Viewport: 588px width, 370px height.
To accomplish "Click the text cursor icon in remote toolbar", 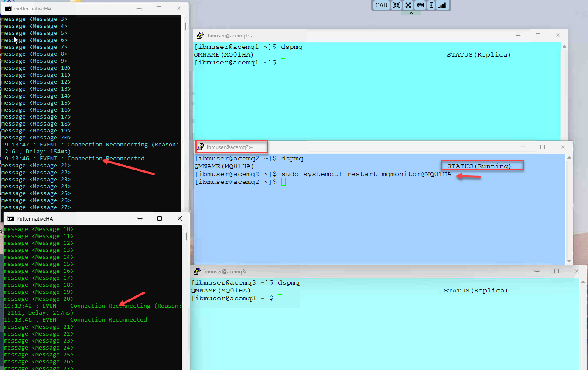I will click(431, 5).
